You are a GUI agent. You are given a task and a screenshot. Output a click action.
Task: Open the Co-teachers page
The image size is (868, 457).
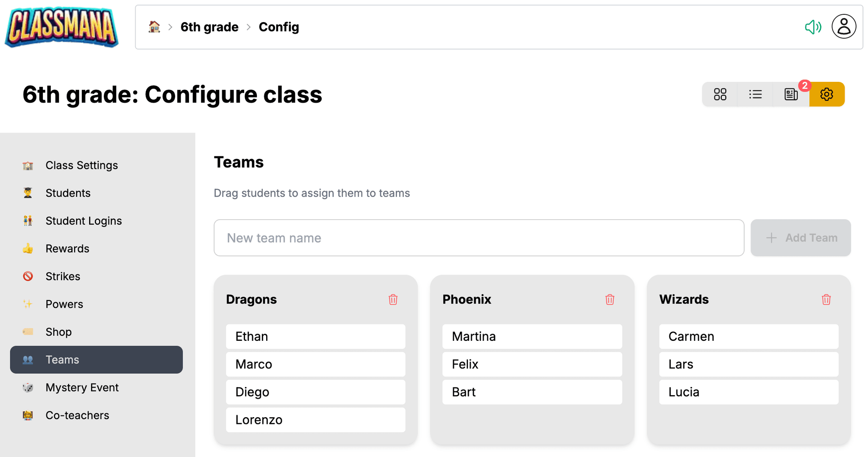pos(77,415)
